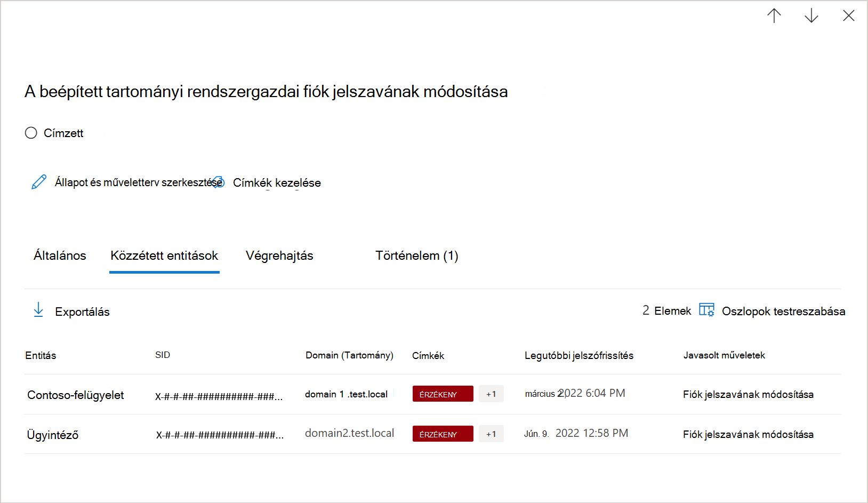Open the Végrehajtás tab

[x=279, y=256]
